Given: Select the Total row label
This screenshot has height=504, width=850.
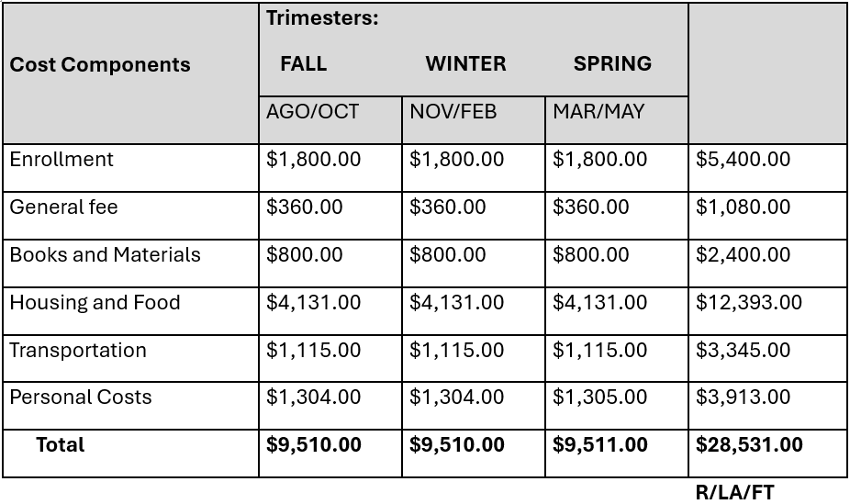Looking at the screenshot, I should (x=60, y=445).
